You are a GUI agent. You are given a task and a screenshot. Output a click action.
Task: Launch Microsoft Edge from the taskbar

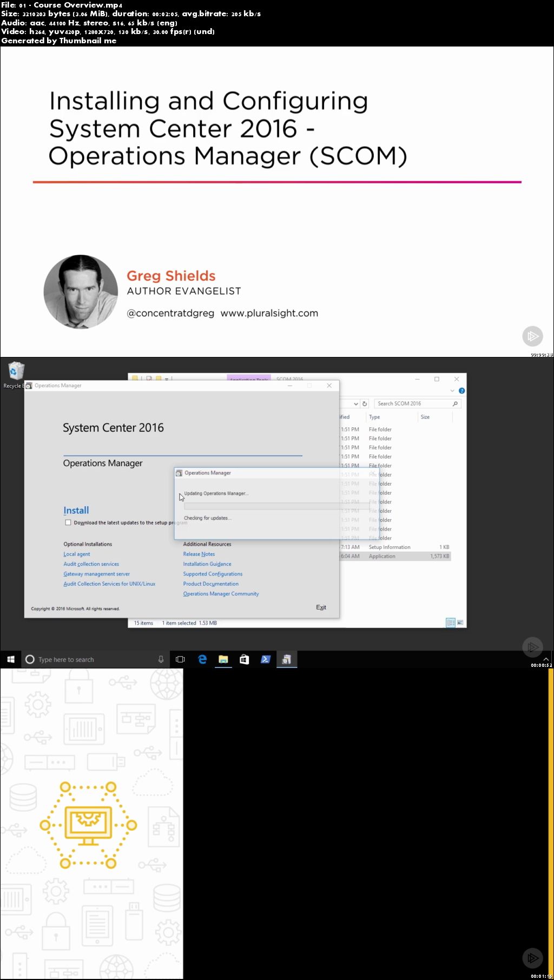click(202, 659)
